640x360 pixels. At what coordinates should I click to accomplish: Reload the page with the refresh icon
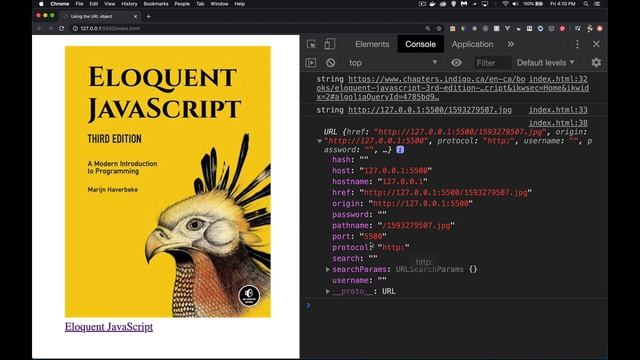[x=62, y=29]
